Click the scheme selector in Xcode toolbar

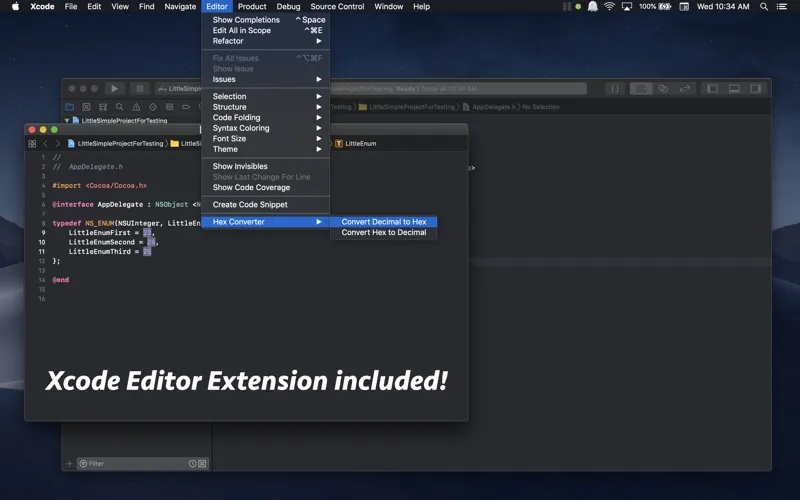pyautogui.click(x=179, y=89)
